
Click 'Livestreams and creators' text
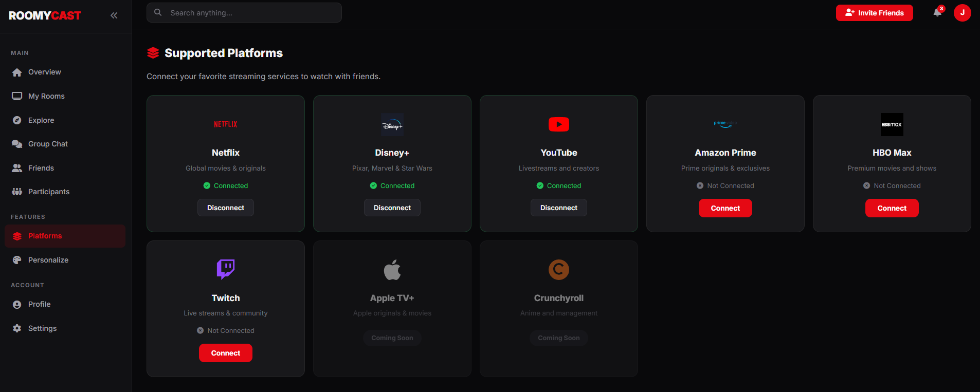[559, 168]
